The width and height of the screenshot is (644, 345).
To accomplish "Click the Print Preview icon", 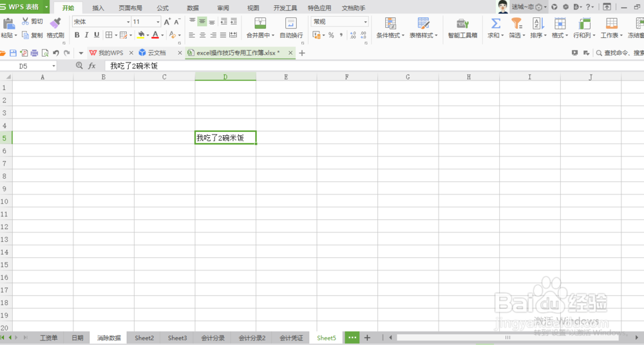I will [45, 53].
